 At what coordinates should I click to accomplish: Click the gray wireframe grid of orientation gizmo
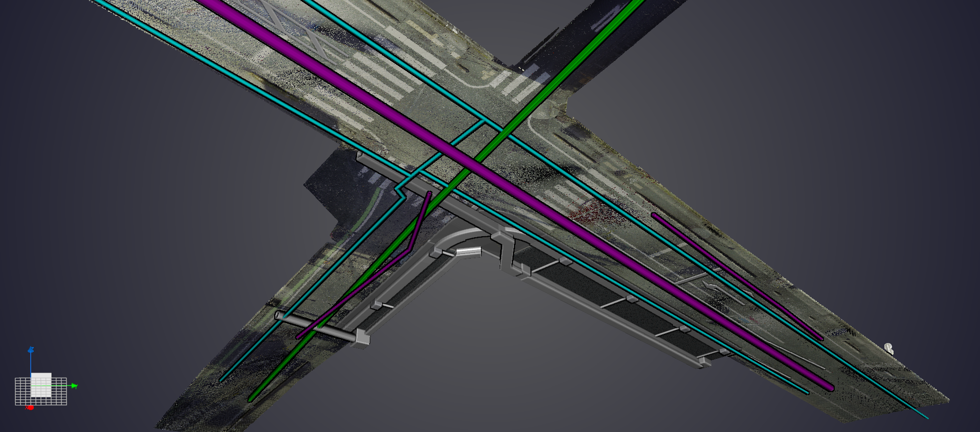(41, 391)
